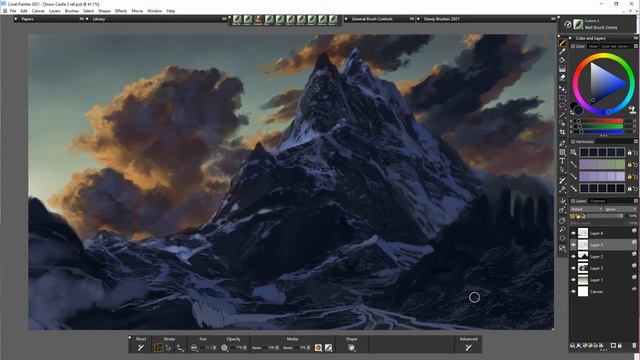Image resolution: width=640 pixels, height=360 pixels.
Task: Click the layer opacity slider in Layers panel
Action: 605,216
